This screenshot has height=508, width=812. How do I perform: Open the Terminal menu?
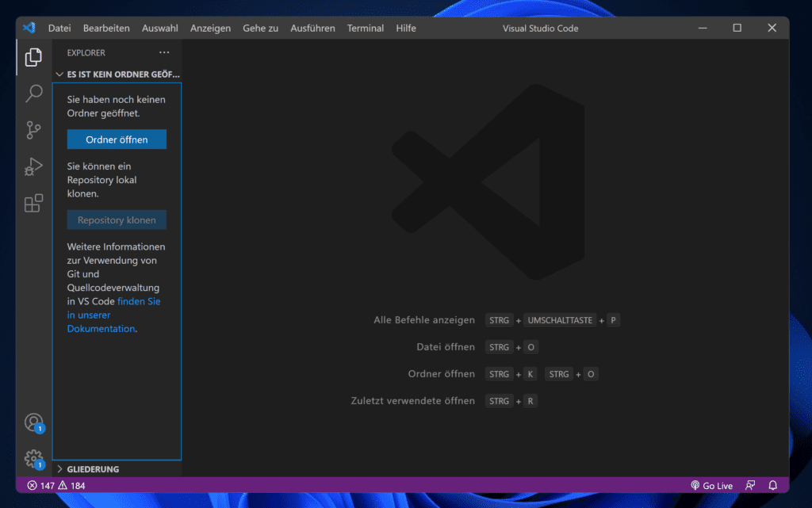click(365, 28)
